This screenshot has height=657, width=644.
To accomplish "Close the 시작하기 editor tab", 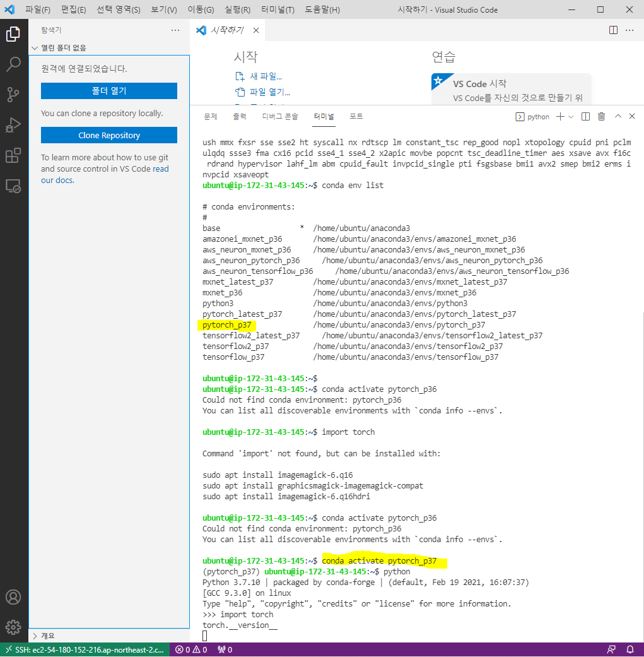I will coord(256,30).
